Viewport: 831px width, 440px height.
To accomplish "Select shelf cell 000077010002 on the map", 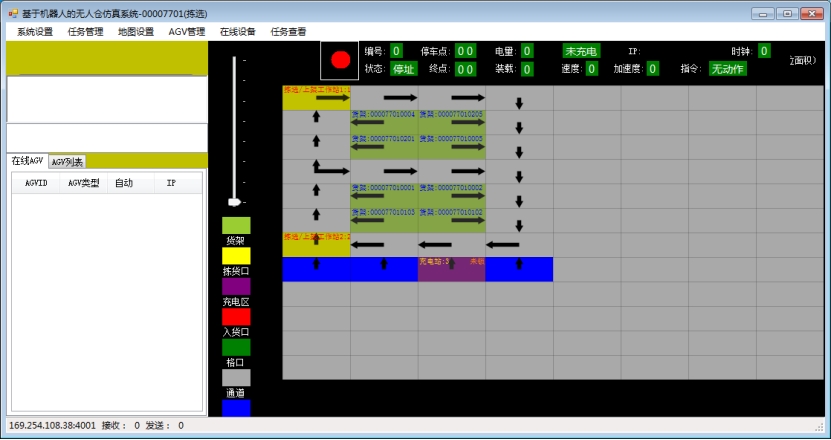I will [452, 196].
